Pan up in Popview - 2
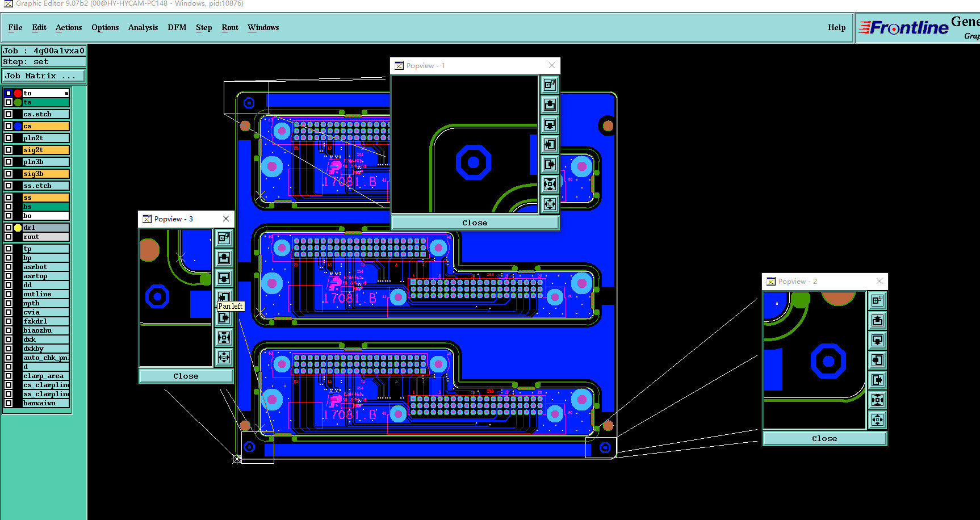This screenshot has width=980, height=520. [x=877, y=320]
